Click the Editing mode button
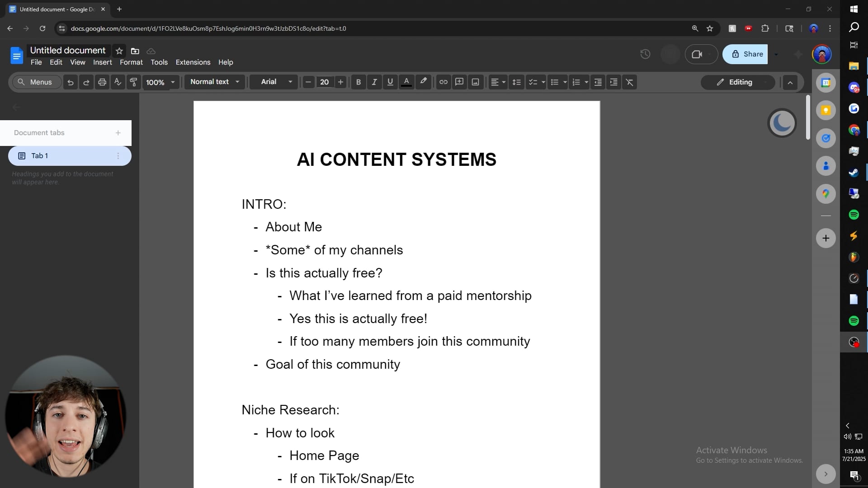868x488 pixels. click(737, 82)
